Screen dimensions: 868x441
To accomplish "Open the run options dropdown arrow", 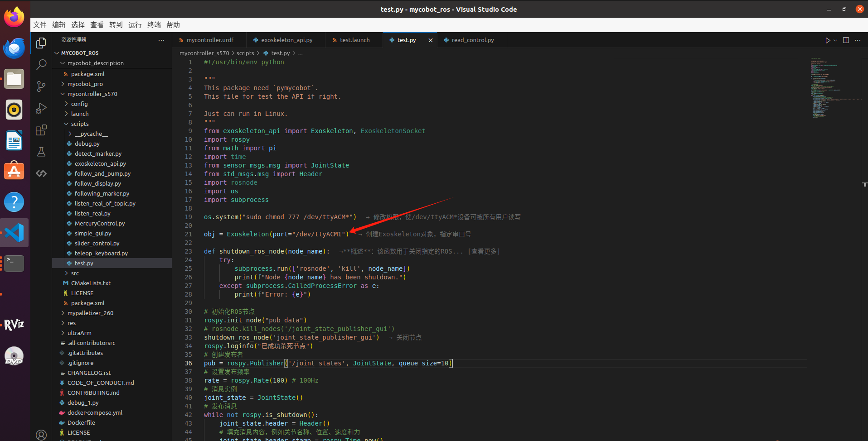I will [835, 40].
